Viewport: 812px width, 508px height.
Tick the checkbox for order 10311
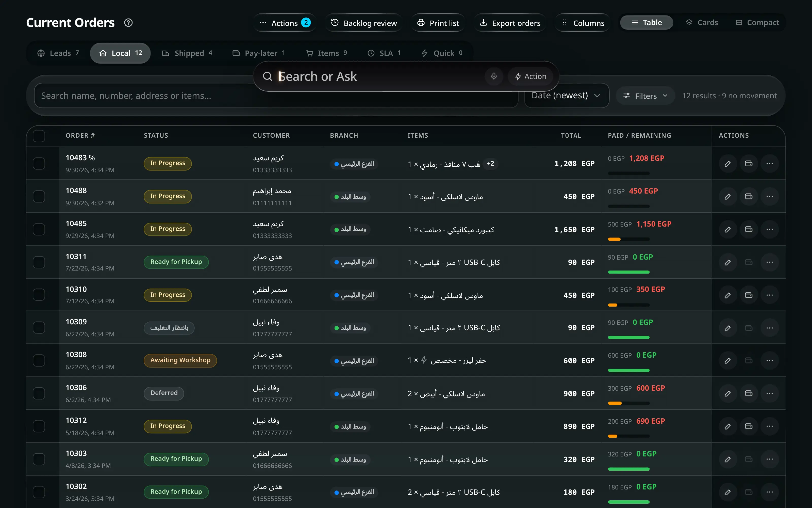click(39, 262)
